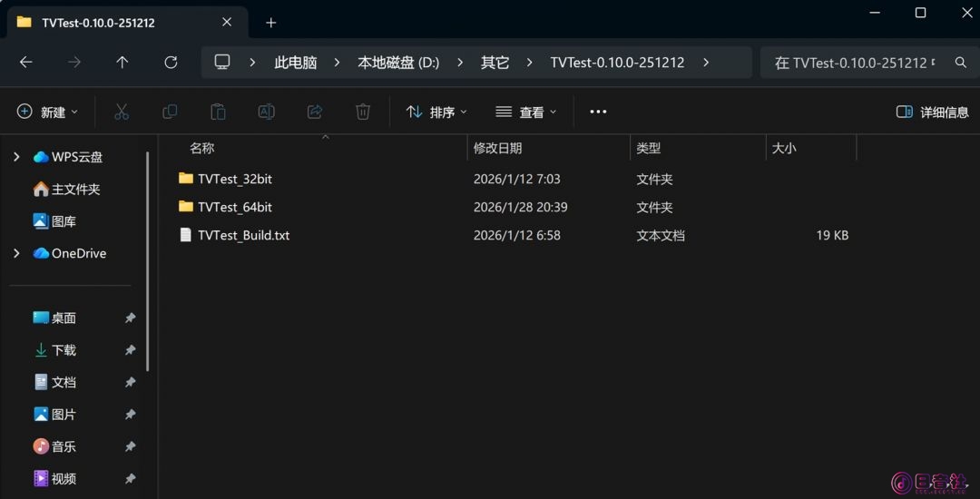Viewport: 980px width, 499px height.
Task: Expand the OneDrive tree node
Action: click(x=16, y=253)
